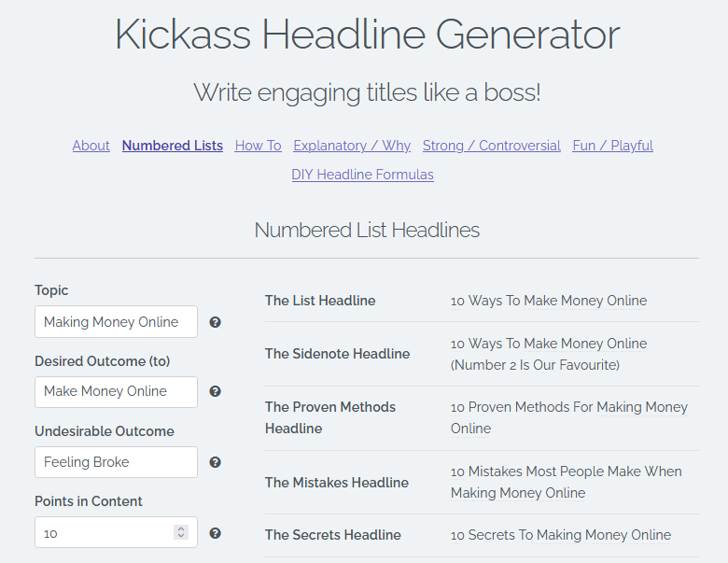Select the '10 Secrets To Making Money Online' headline
Image resolution: width=728 pixels, height=563 pixels.
tap(561, 535)
